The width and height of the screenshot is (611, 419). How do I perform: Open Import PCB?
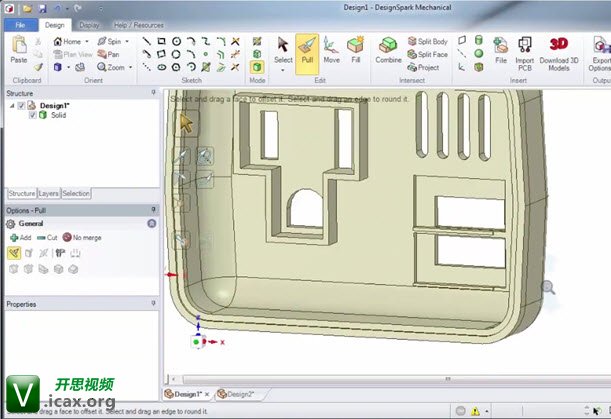(524, 54)
